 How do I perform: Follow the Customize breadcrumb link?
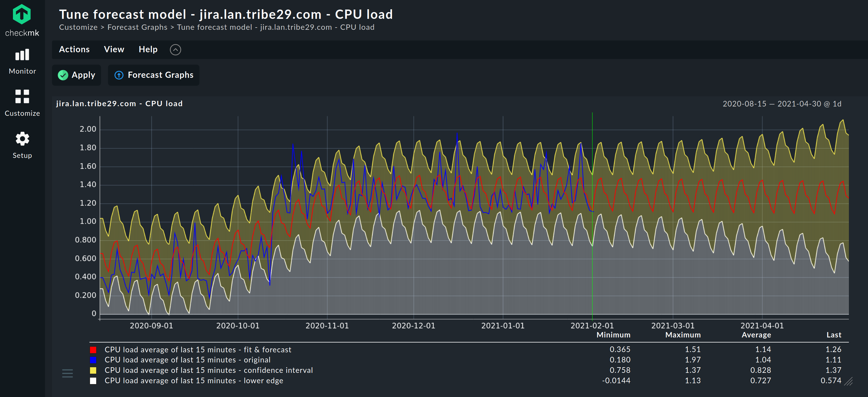coord(78,27)
